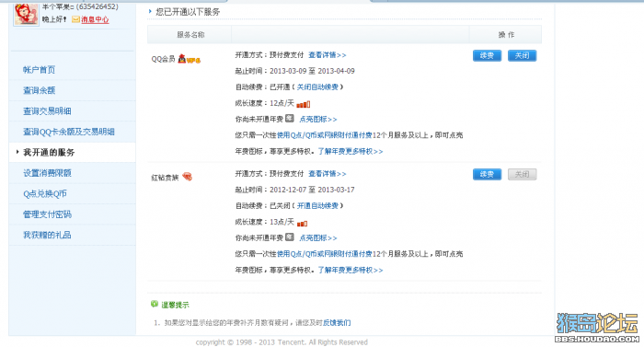Click the green 温馨提示 icon
The height and width of the screenshot is (347, 644).
pyautogui.click(x=155, y=304)
